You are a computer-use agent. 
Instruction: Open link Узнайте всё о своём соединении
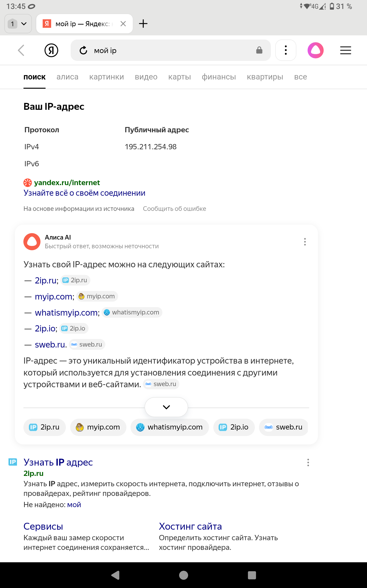click(84, 193)
